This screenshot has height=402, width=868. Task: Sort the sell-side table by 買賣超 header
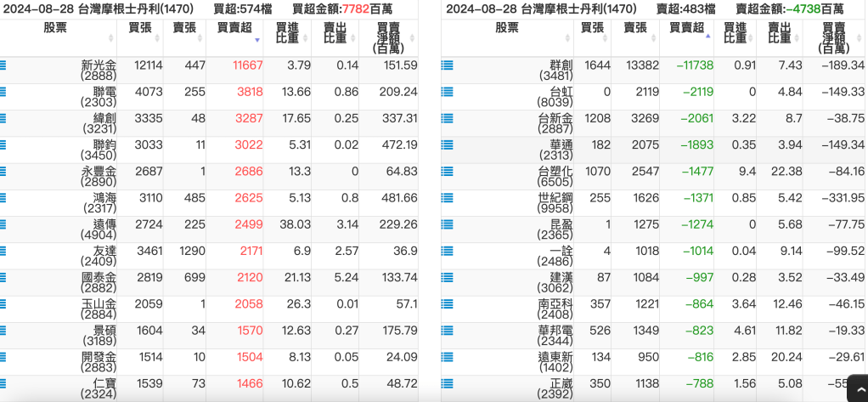(688, 32)
